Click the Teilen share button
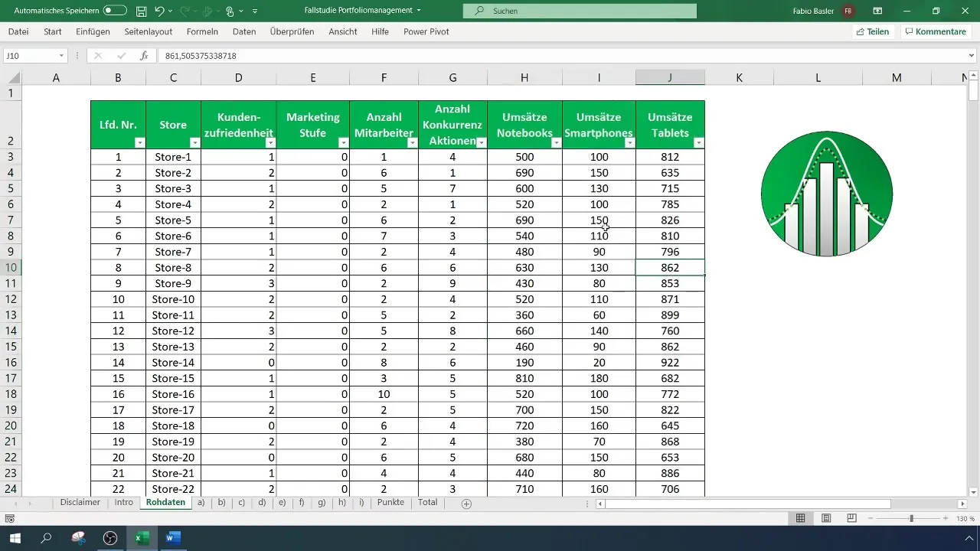 [x=873, y=31]
